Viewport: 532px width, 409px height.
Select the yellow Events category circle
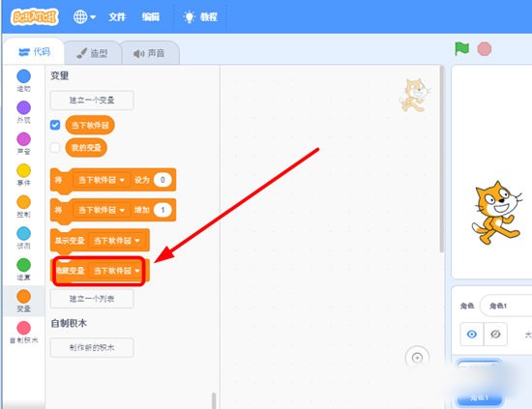coord(24,170)
